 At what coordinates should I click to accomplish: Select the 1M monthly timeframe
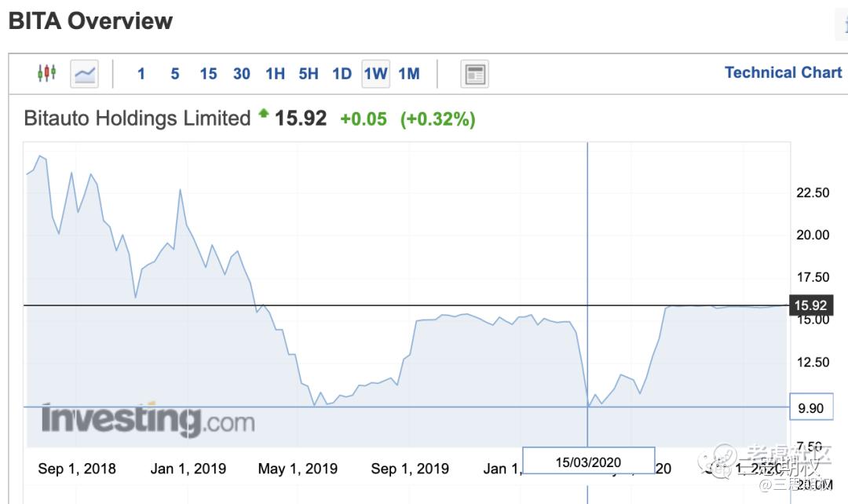pyautogui.click(x=409, y=74)
